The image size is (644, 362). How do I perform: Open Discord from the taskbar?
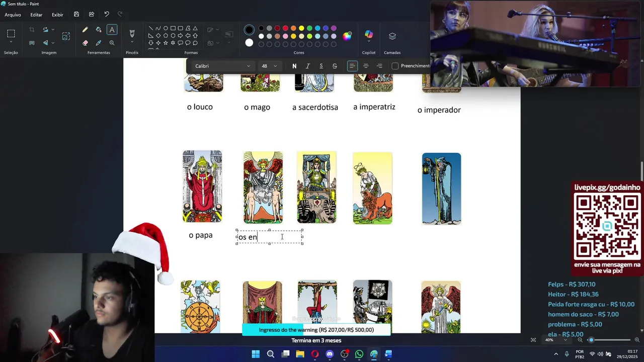point(330,354)
